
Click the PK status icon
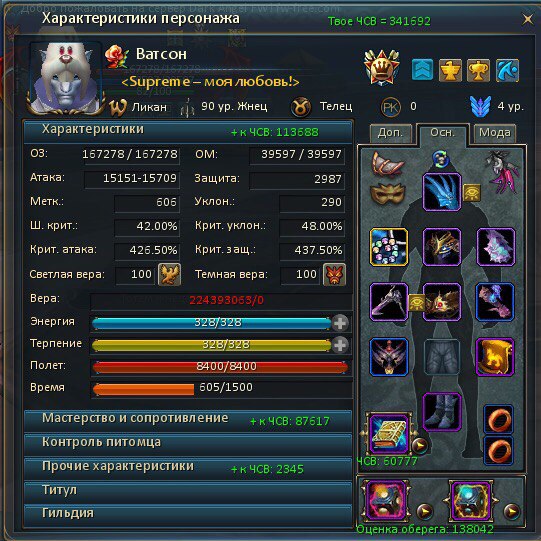pos(391,107)
